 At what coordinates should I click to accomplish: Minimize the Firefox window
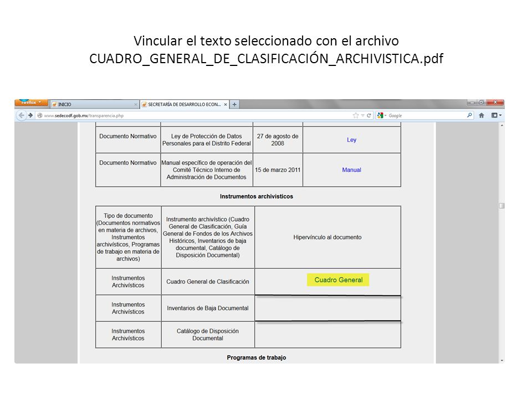[x=472, y=102]
